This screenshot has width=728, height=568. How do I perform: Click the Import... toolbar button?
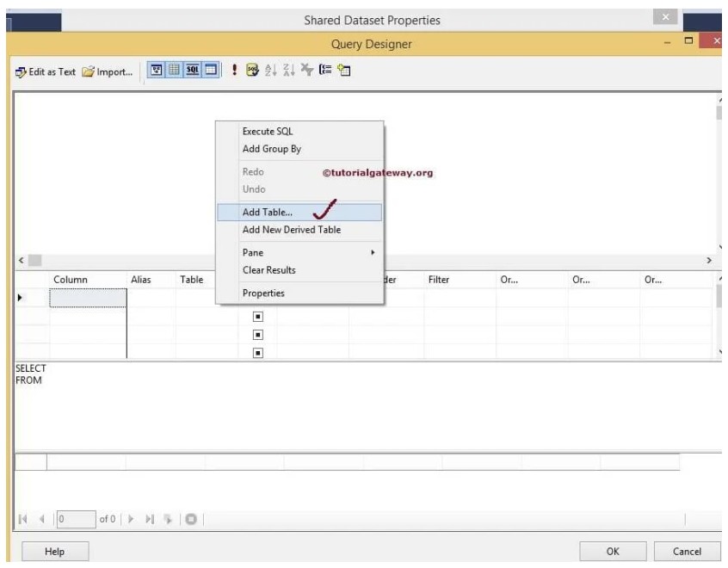pos(108,71)
